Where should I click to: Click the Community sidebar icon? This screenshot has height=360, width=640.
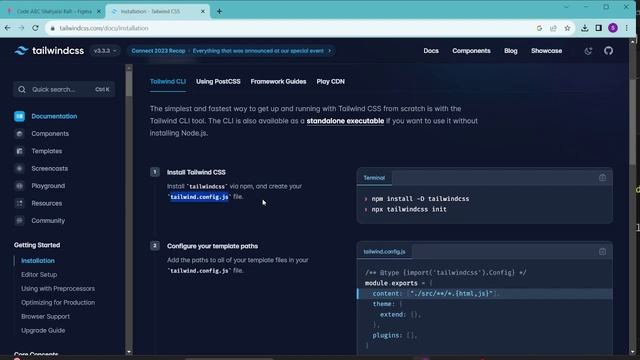19,221
